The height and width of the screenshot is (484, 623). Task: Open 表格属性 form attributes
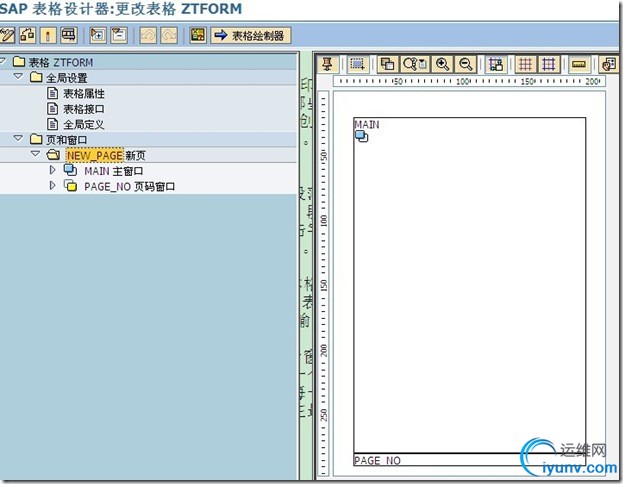(x=84, y=93)
